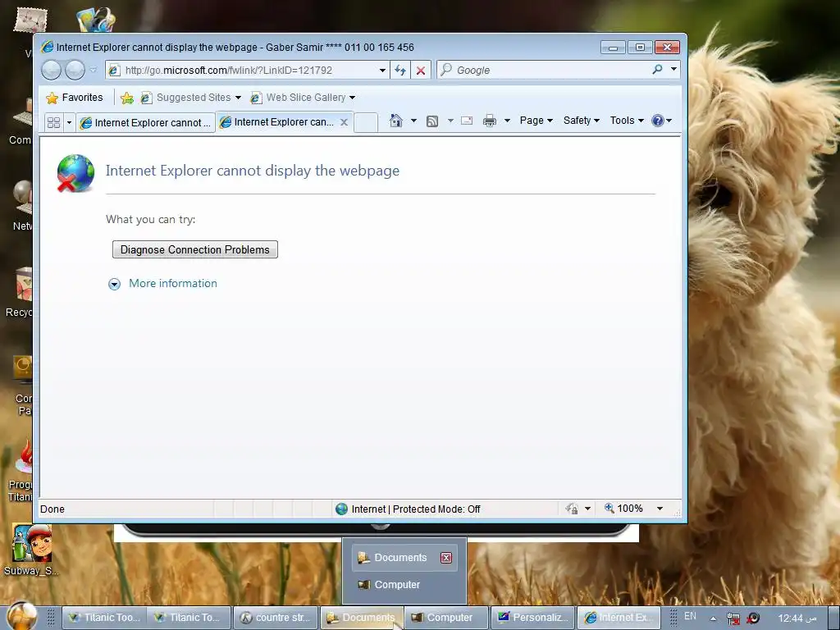This screenshot has height=630, width=840.
Task: Expand the Home button dropdown arrow
Action: pyautogui.click(x=413, y=121)
